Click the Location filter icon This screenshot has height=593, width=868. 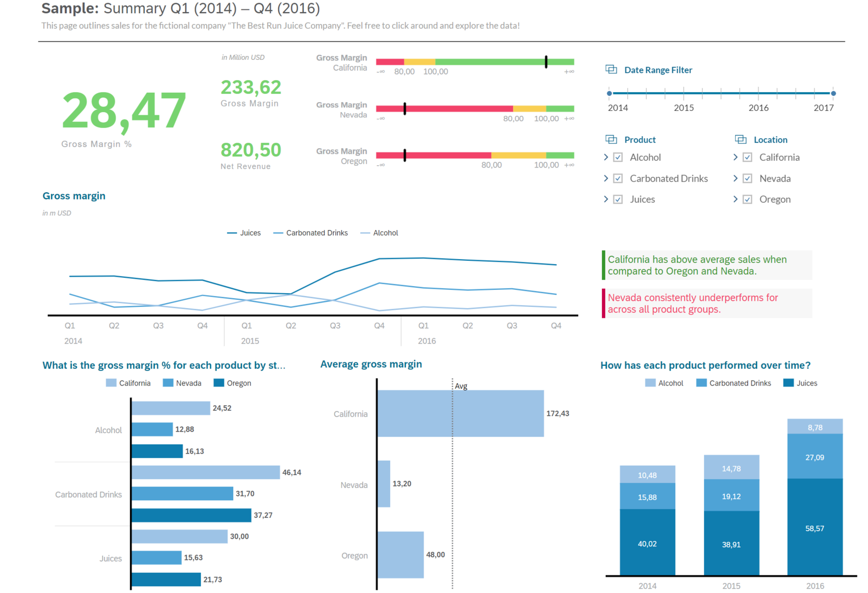pos(740,139)
